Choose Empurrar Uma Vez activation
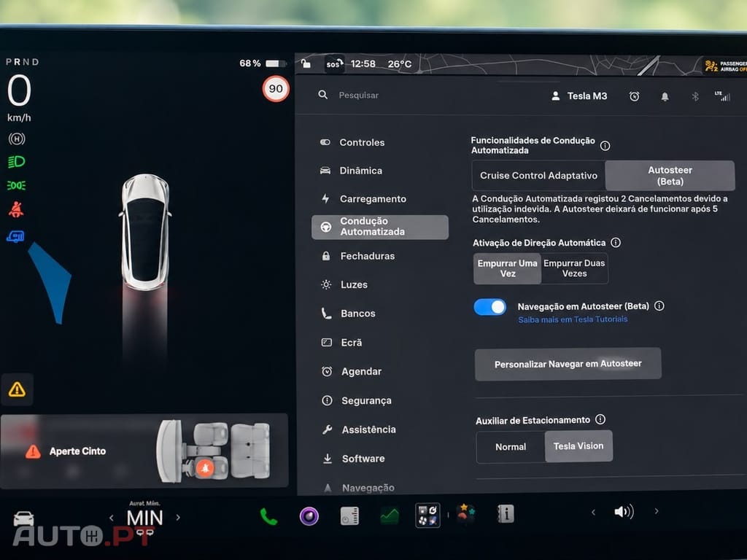747x560 pixels. tap(508, 268)
